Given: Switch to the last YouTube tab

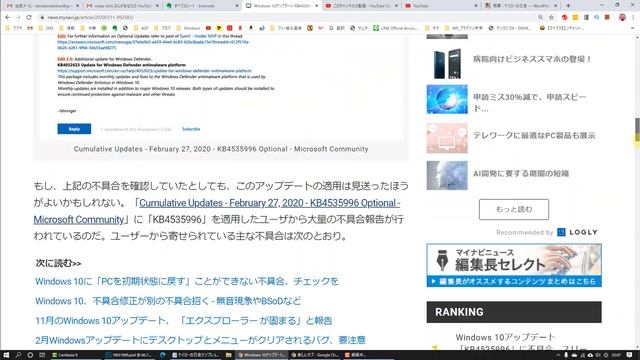Looking at the screenshot, I should point(442,6).
